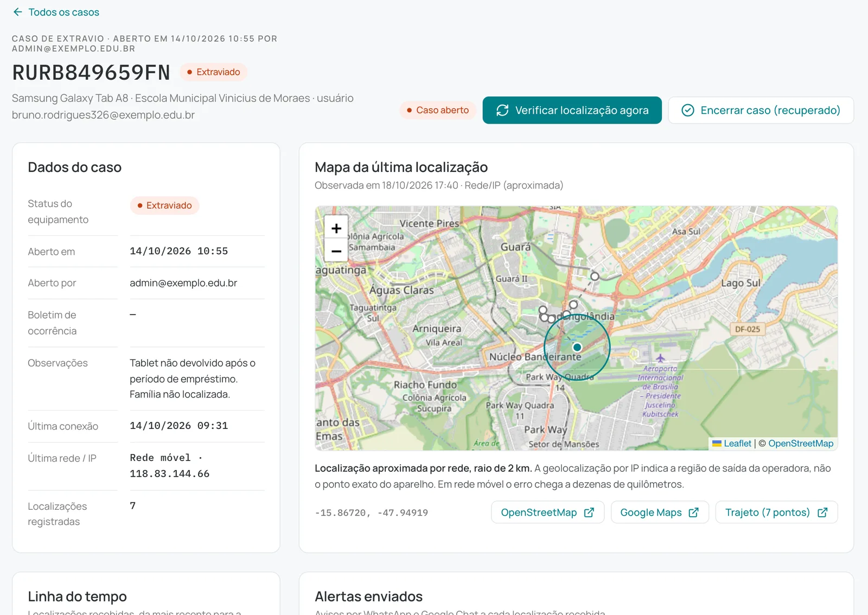Click Aberto em value 14/10/2026 10:55
The image size is (868, 615).
[178, 251]
